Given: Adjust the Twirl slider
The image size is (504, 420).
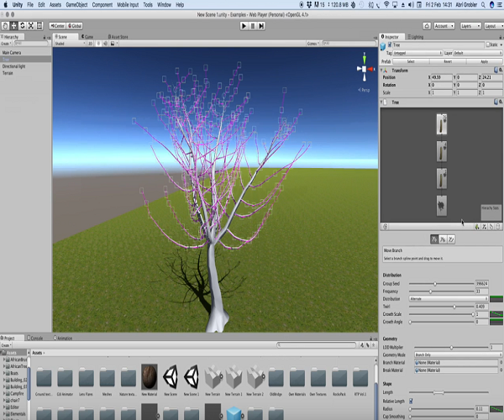Looking at the screenshot, I should click(441, 307).
